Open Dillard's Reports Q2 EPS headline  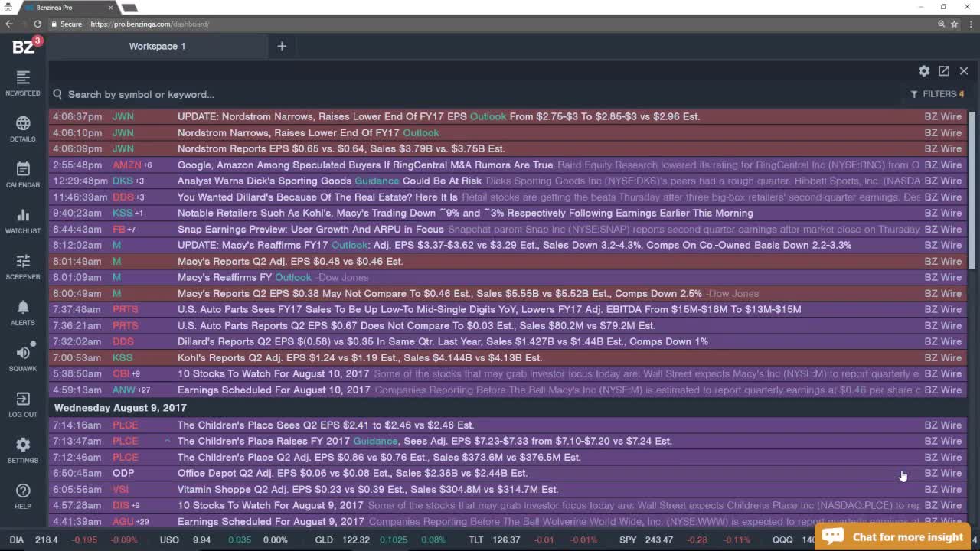pyautogui.click(x=443, y=341)
